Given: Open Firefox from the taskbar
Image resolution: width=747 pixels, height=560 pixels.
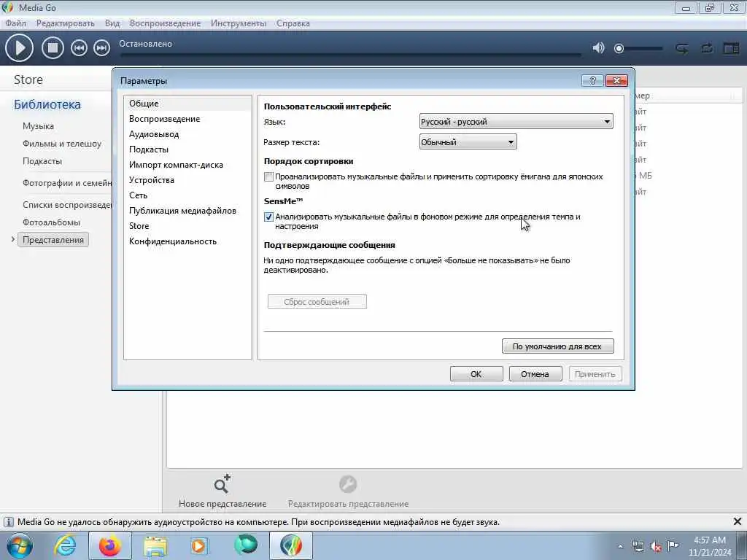Looking at the screenshot, I should tap(110, 545).
